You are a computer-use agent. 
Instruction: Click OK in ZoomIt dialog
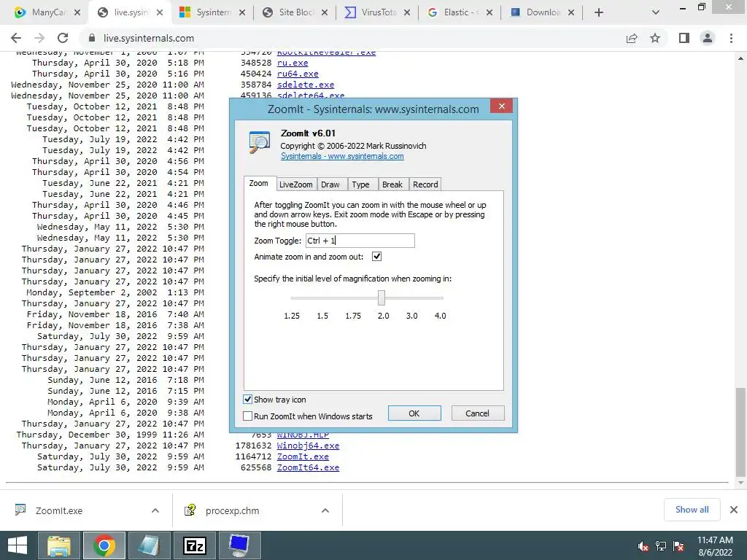[414, 413]
